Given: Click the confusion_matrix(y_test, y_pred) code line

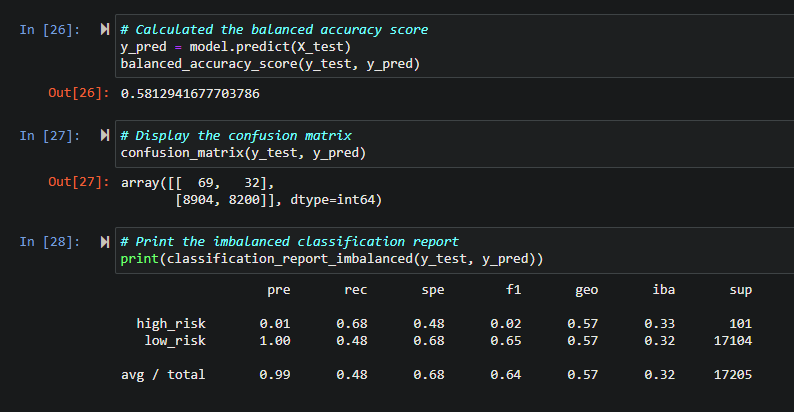Looking at the screenshot, I should pos(243,153).
